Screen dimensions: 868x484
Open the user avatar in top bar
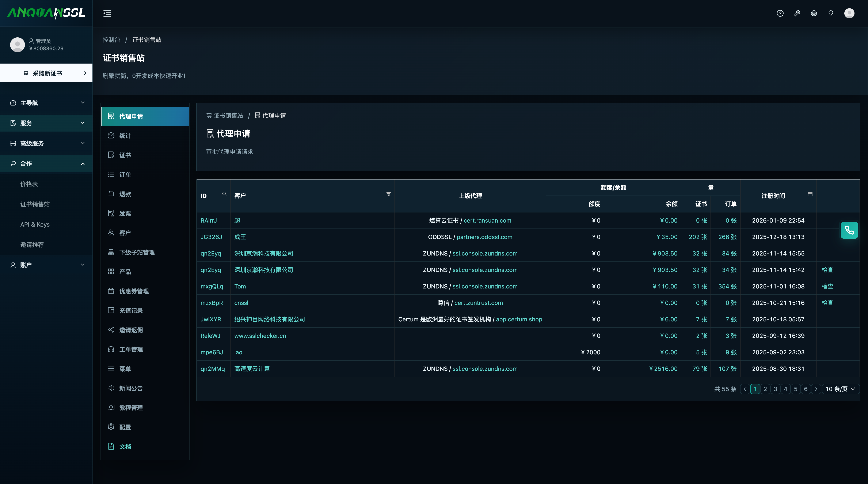coord(849,14)
